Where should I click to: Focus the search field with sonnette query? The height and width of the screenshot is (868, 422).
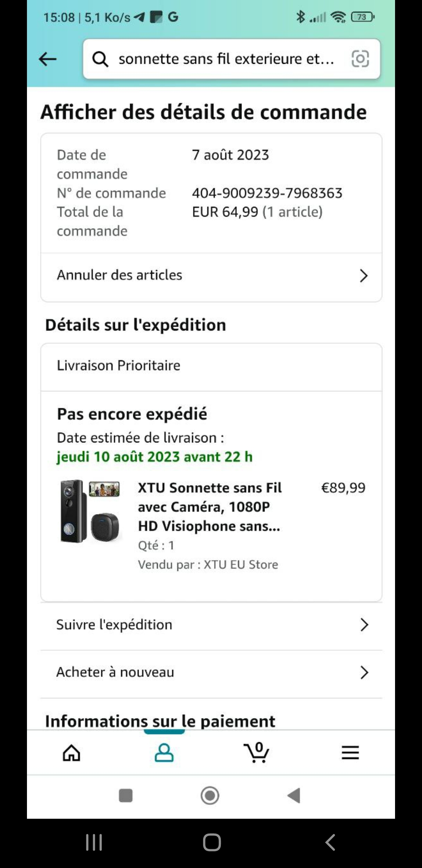coord(226,59)
